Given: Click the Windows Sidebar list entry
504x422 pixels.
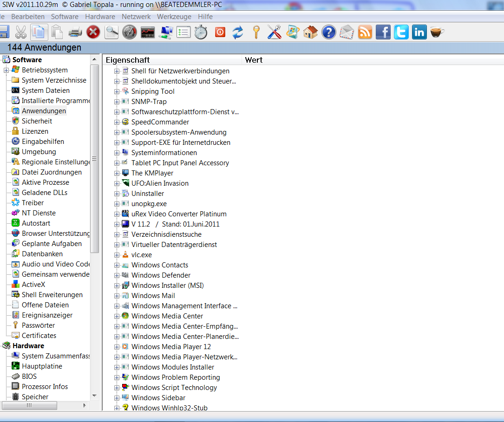Looking at the screenshot, I should click(158, 398).
